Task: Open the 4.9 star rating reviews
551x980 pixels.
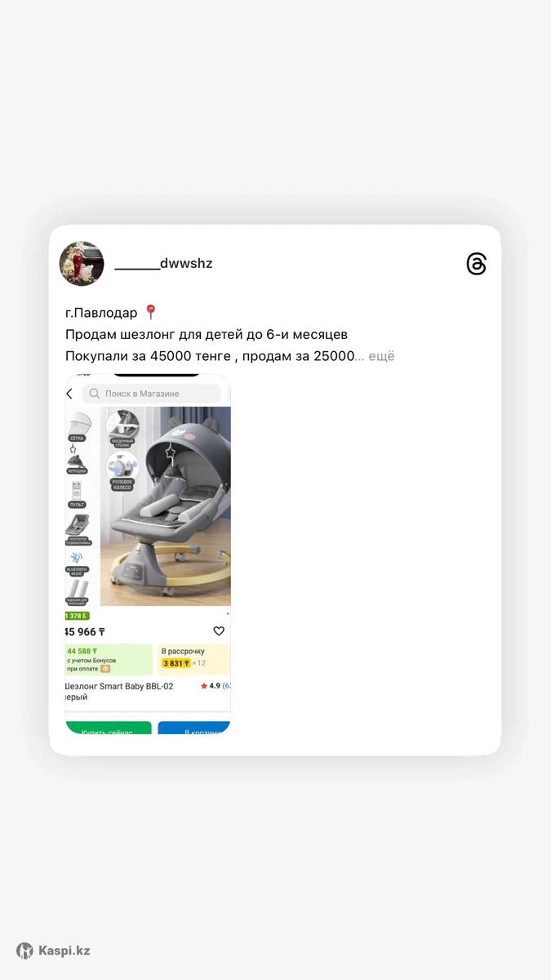Action: coord(216,686)
